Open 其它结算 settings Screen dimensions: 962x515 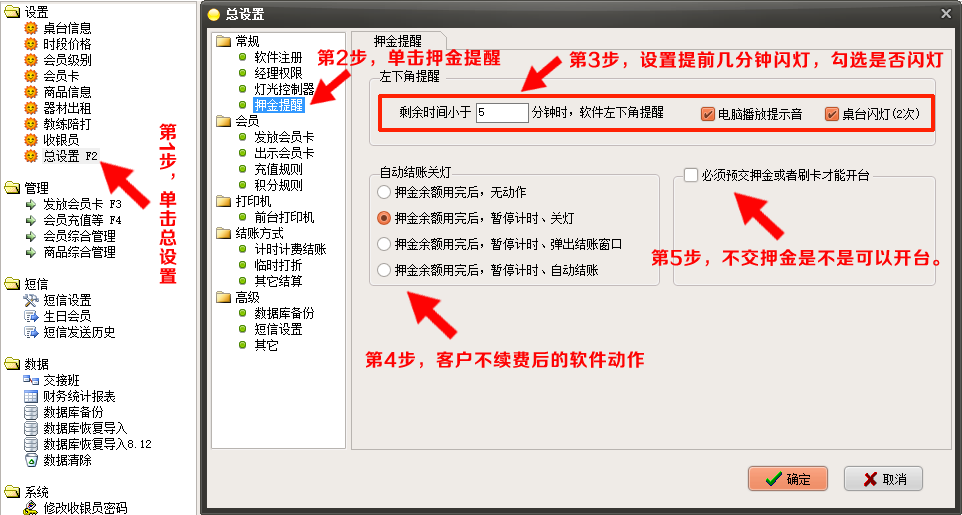click(x=278, y=281)
